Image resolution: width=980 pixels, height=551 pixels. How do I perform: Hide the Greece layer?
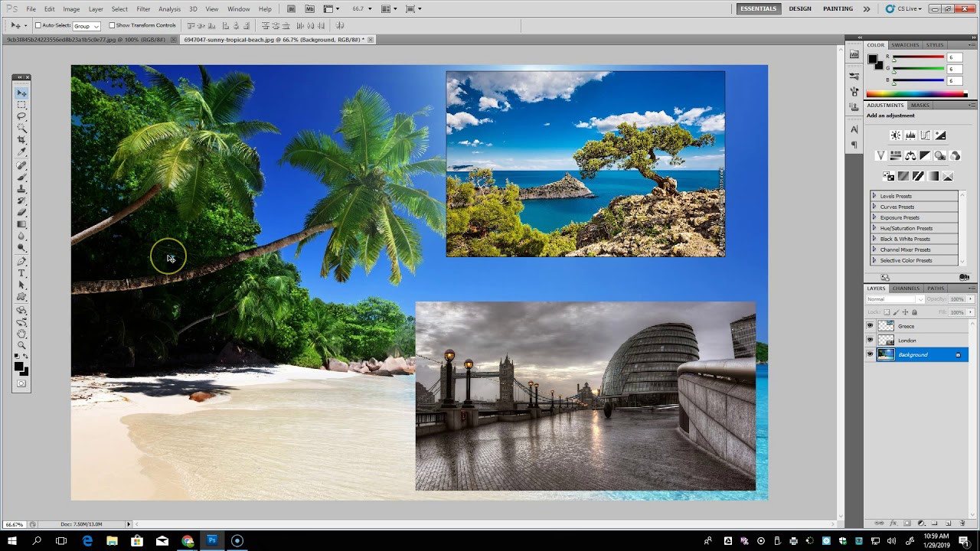(x=870, y=326)
